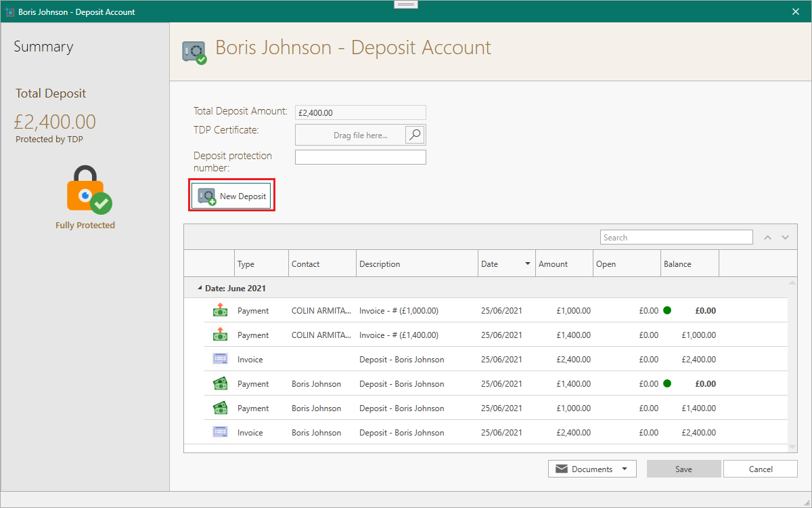Image resolution: width=812 pixels, height=508 pixels.
Task: Collapse the Date: June 2021 group
Action: [x=200, y=289]
